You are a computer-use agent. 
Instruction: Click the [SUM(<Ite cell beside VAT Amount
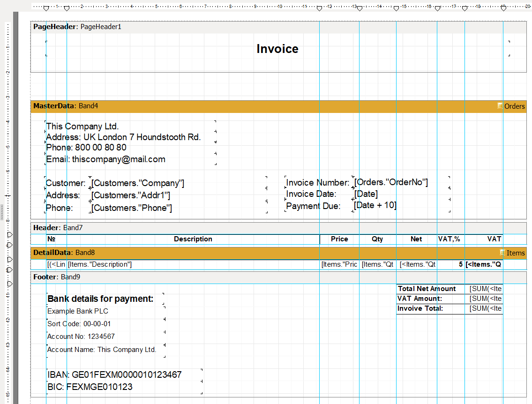click(484, 299)
